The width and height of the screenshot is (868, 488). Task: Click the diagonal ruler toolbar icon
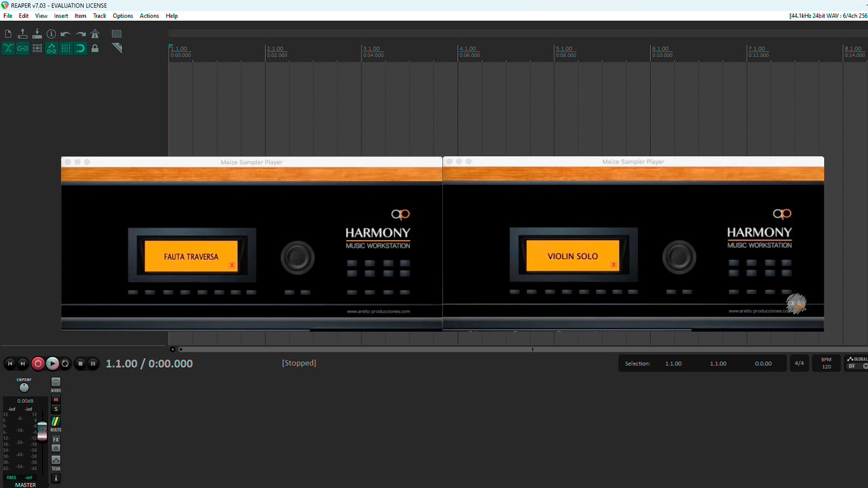click(117, 48)
